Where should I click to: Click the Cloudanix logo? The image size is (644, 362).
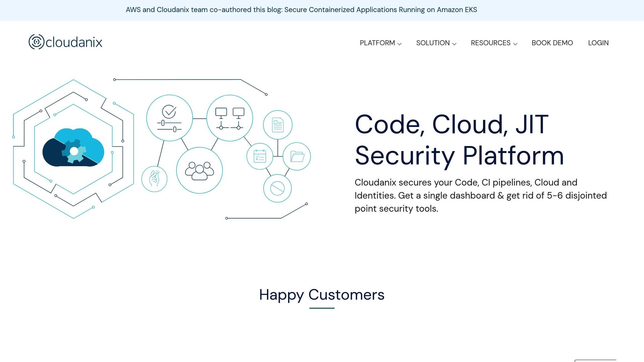tap(65, 42)
